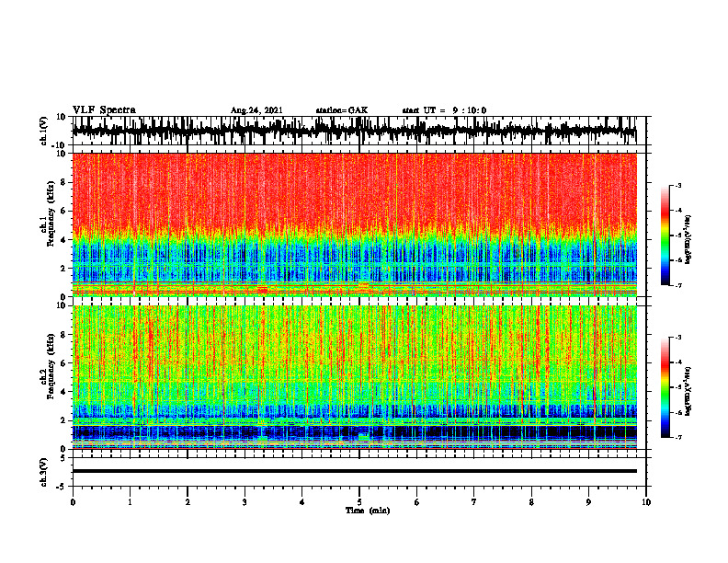
Task: Click the ch.1 frequency axis "4" kHz tick label
Action: (63, 240)
